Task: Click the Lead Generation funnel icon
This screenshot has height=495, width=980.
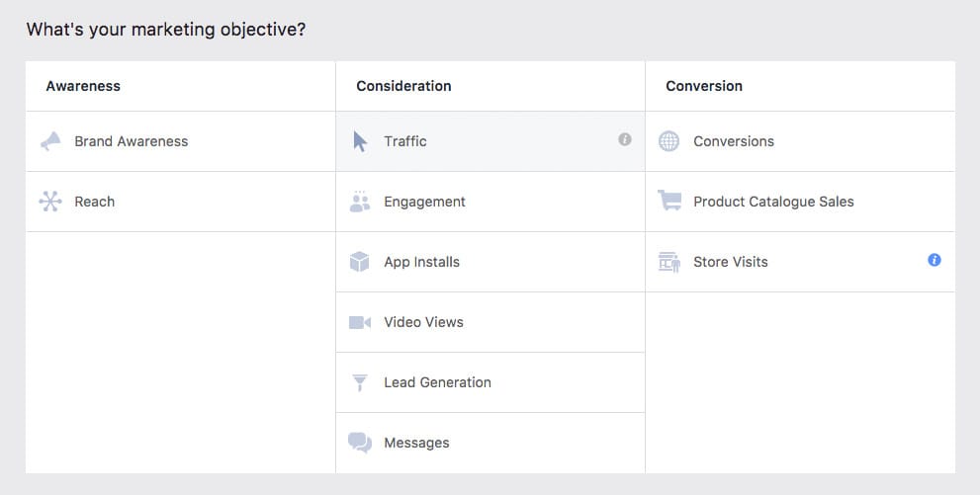Action: tap(360, 382)
